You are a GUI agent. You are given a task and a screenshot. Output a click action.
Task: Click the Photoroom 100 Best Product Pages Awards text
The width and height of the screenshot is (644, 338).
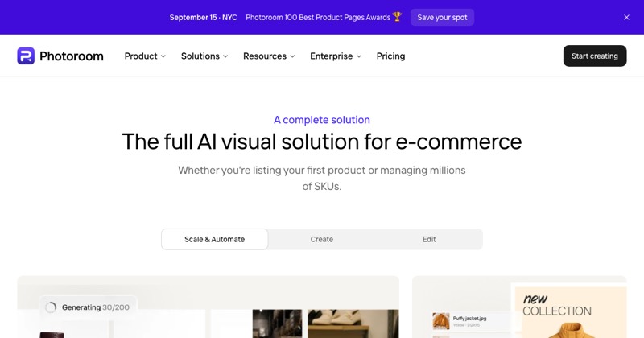(x=318, y=17)
